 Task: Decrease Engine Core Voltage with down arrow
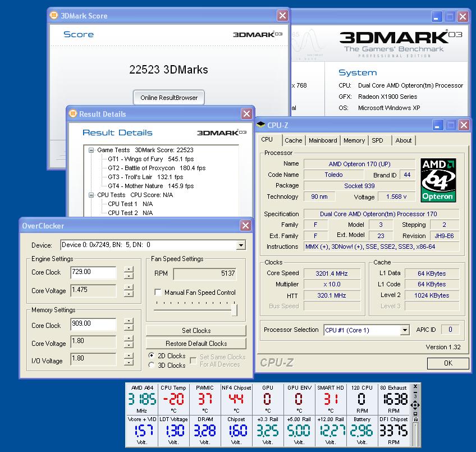[x=129, y=294]
